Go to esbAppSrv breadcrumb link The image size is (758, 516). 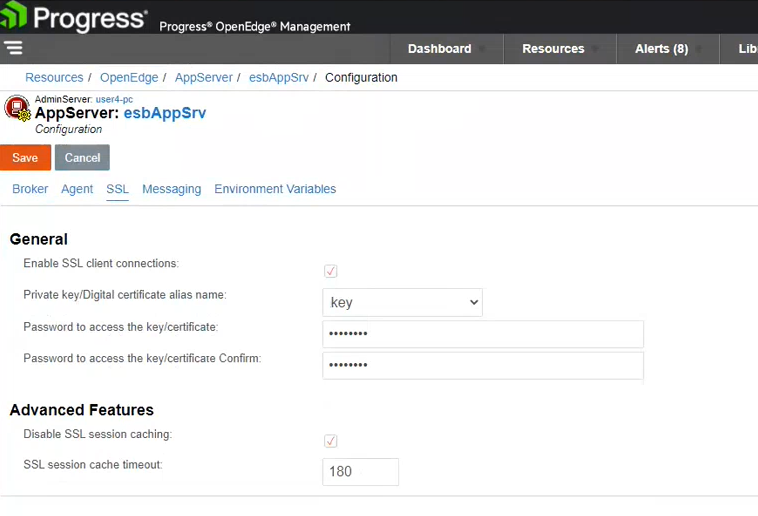click(278, 77)
